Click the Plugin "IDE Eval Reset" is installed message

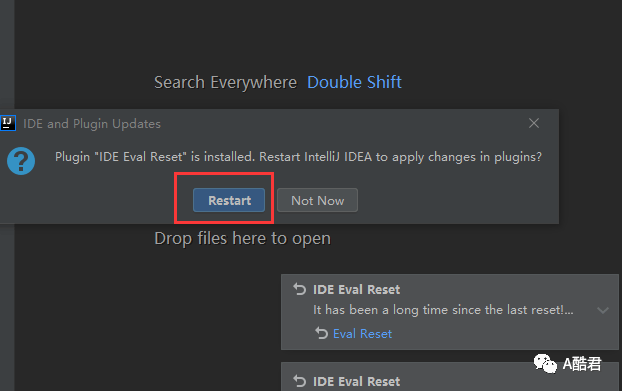point(298,157)
